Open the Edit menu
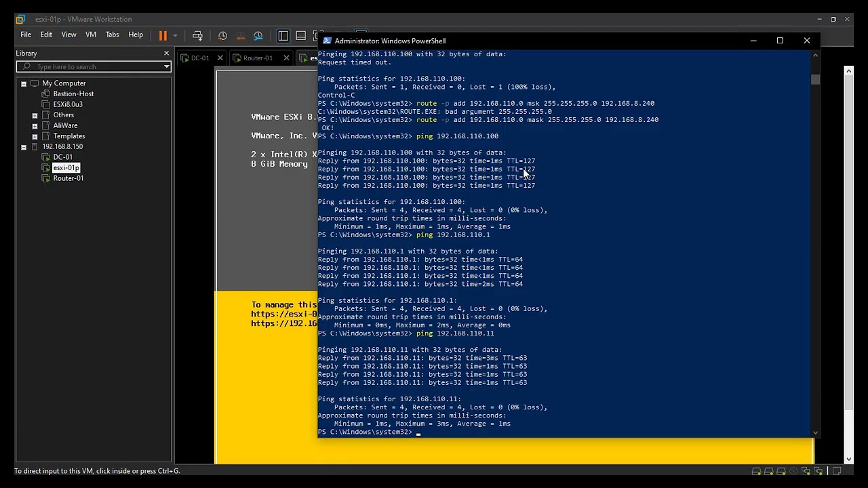Viewport: 868px width, 488px height. point(46,35)
